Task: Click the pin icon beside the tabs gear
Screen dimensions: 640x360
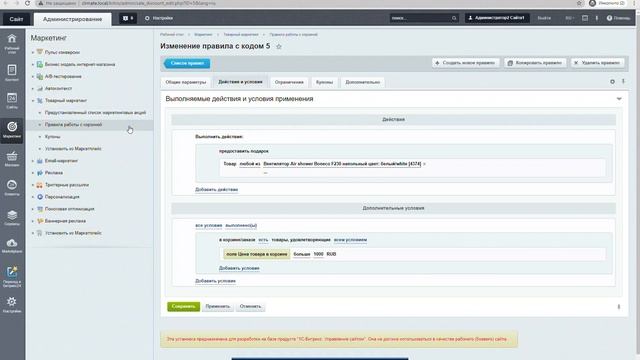Action: coord(623,82)
